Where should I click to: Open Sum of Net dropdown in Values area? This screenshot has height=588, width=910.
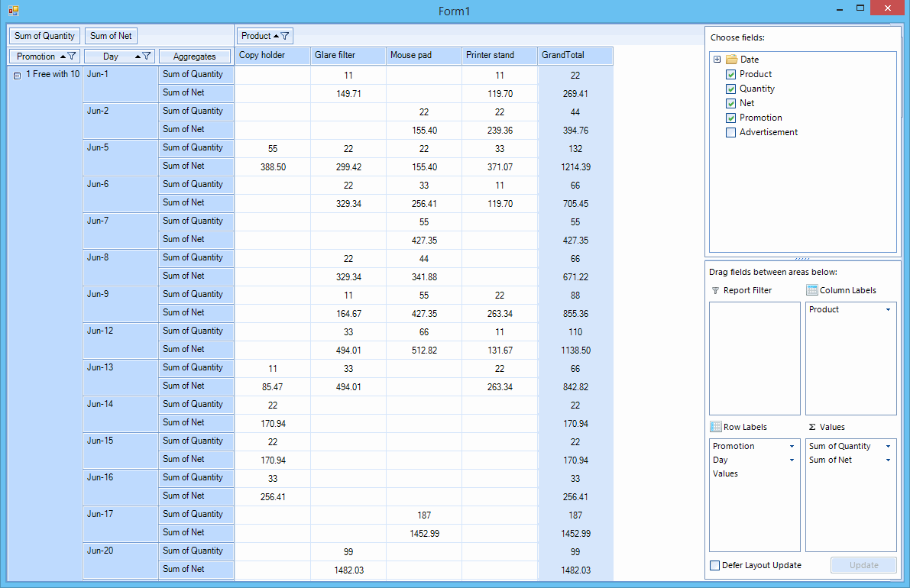coord(888,460)
